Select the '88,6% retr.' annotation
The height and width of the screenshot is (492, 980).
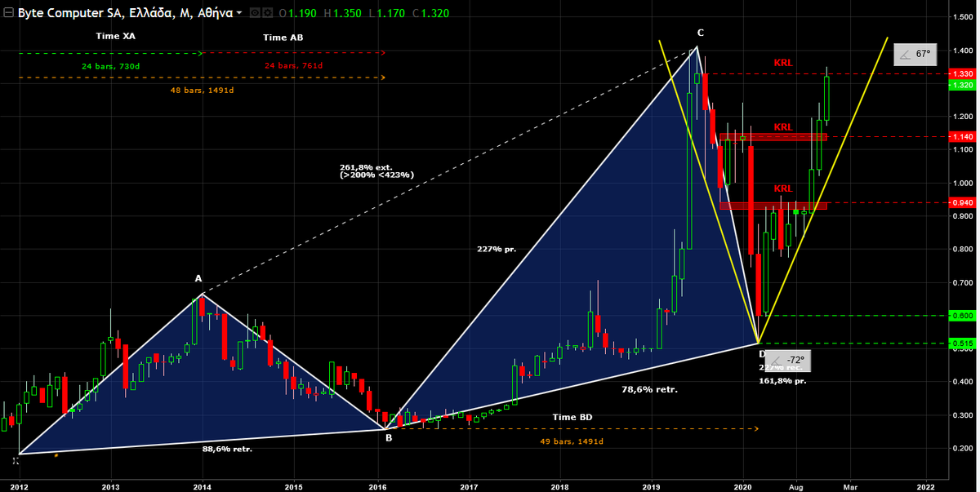[x=227, y=449]
